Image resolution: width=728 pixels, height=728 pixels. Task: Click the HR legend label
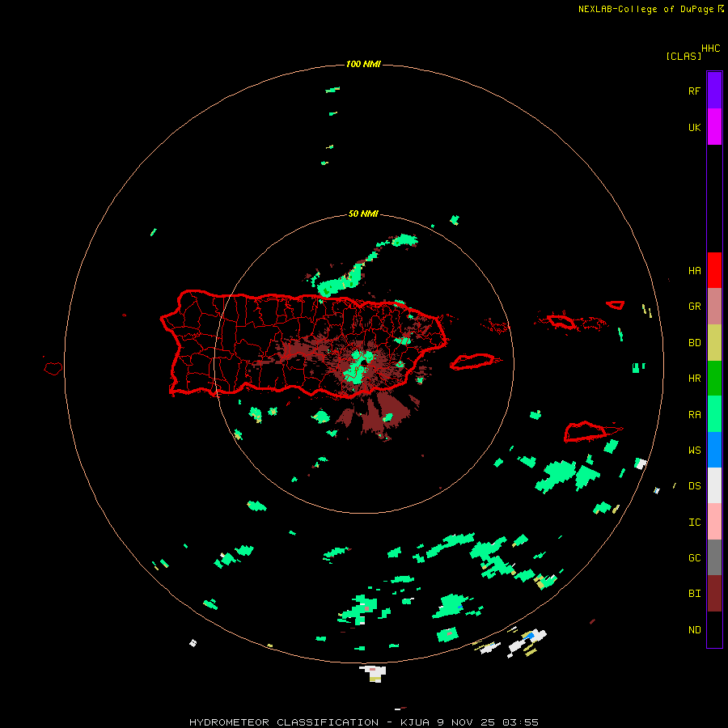tap(694, 379)
